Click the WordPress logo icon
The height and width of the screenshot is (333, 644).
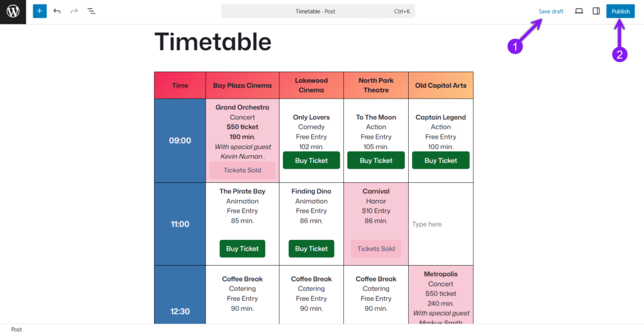13,11
